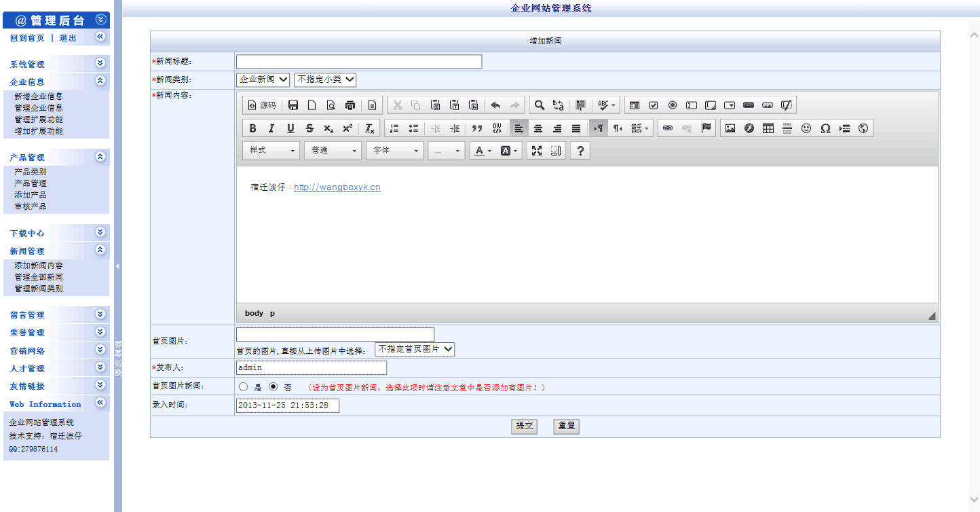Open the text color picker in the toolbar
Image resolution: width=980 pixels, height=512 pixels.
(x=483, y=151)
